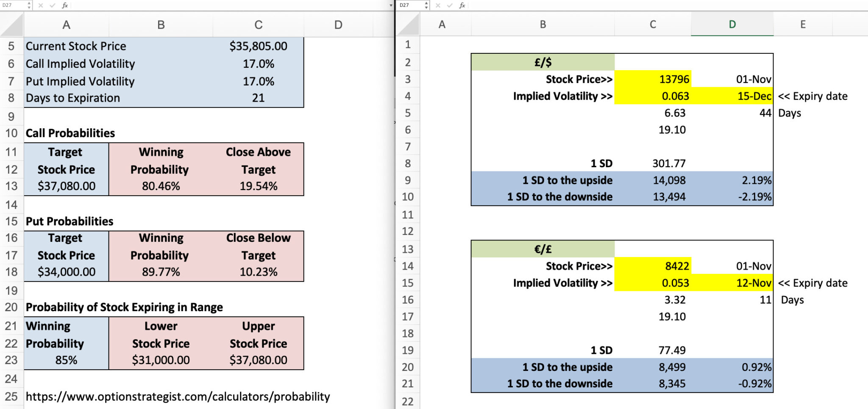The height and width of the screenshot is (409, 868).
Task: Click the $37,080.00 upper stock price cell
Action: coord(258,360)
